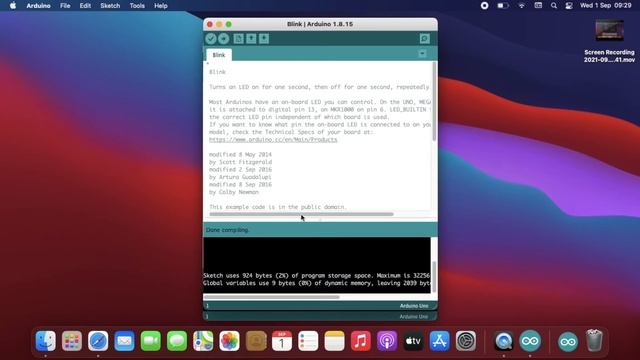Open System Preferences from the Dock
The width and height of the screenshot is (640, 360).
click(x=466, y=340)
